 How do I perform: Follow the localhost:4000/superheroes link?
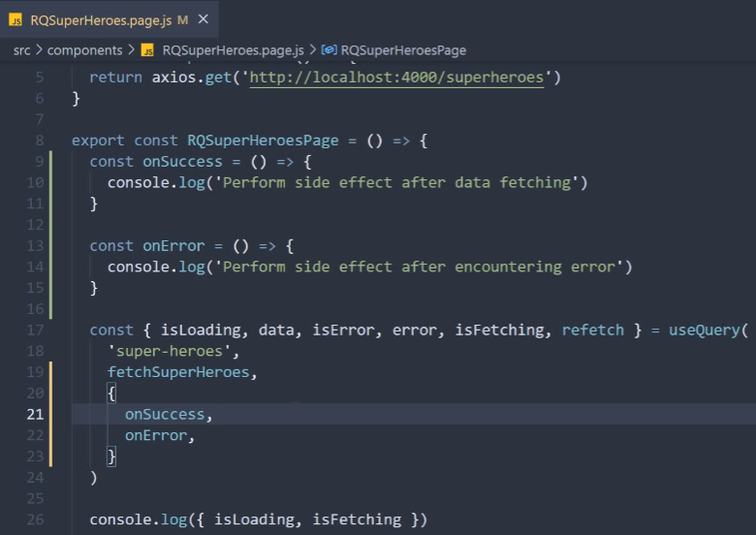[x=396, y=78]
